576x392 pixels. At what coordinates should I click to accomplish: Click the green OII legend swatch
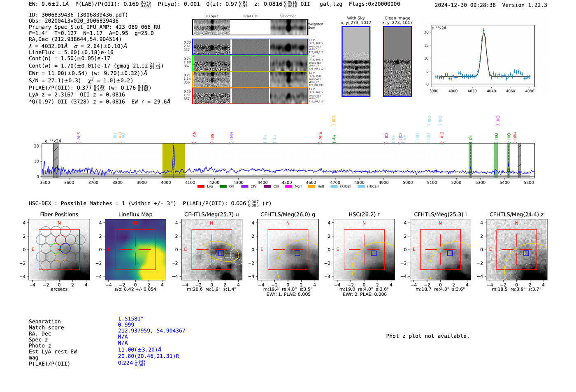223,186
